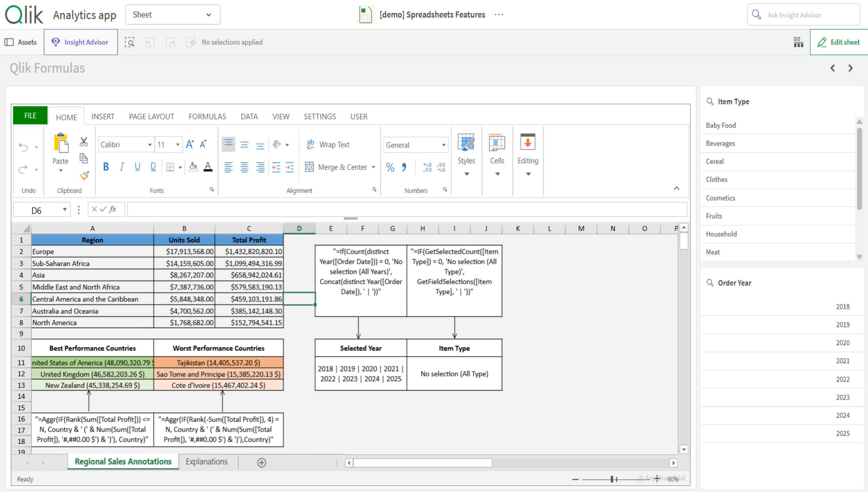
Task: Click the add new sheet plus icon
Action: [262, 463]
